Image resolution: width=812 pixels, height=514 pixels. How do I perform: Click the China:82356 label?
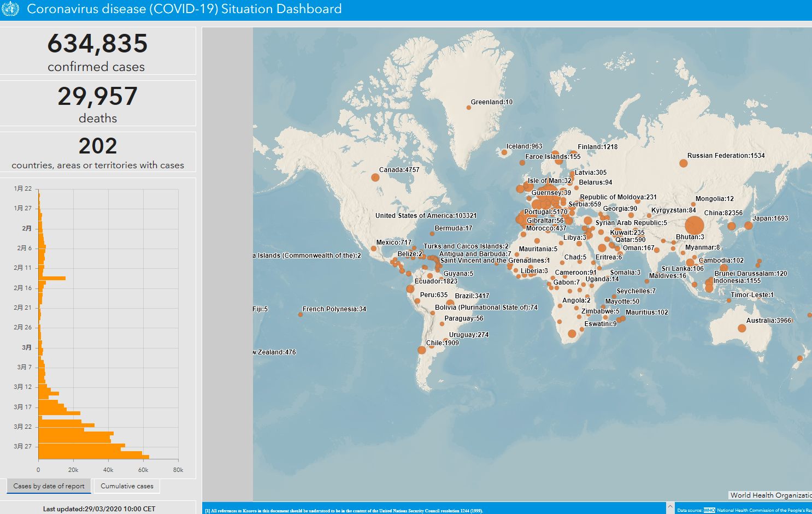(x=723, y=213)
